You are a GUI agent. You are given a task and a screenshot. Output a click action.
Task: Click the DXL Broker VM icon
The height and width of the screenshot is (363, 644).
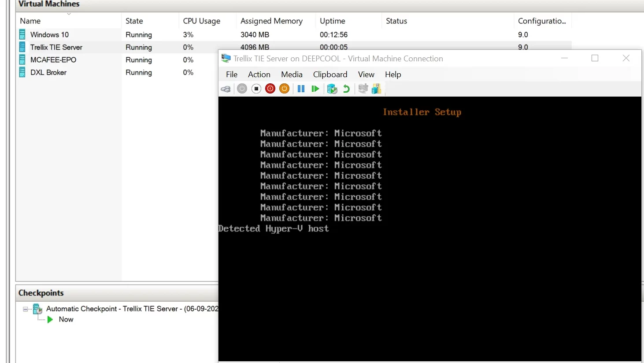point(22,72)
